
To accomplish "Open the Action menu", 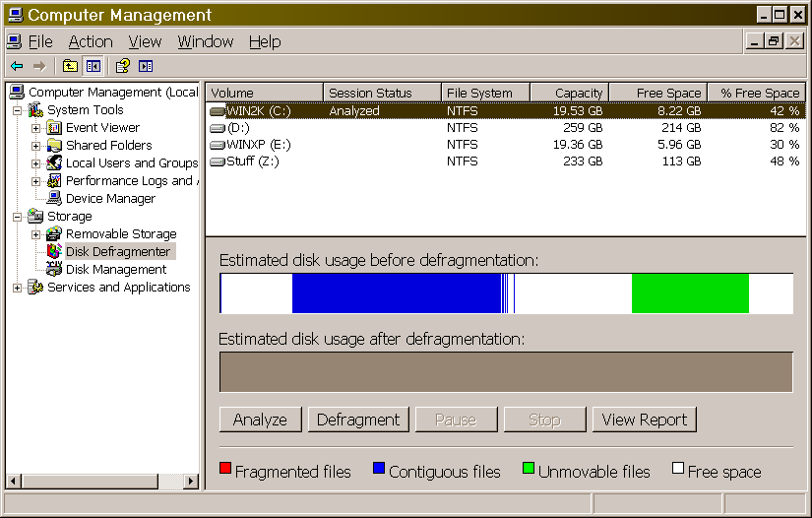I will (x=91, y=41).
